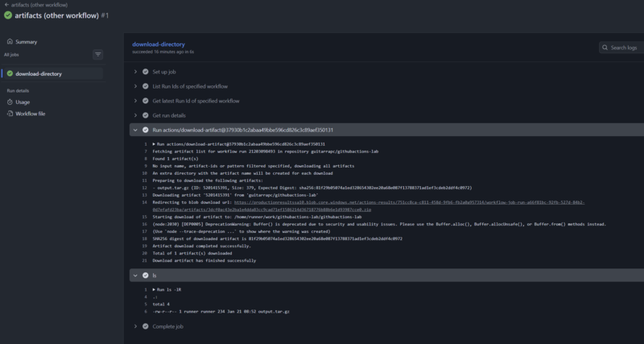Open the Usage page
Image resolution: width=644 pixels, height=344 pixels.
pos(23,102)
